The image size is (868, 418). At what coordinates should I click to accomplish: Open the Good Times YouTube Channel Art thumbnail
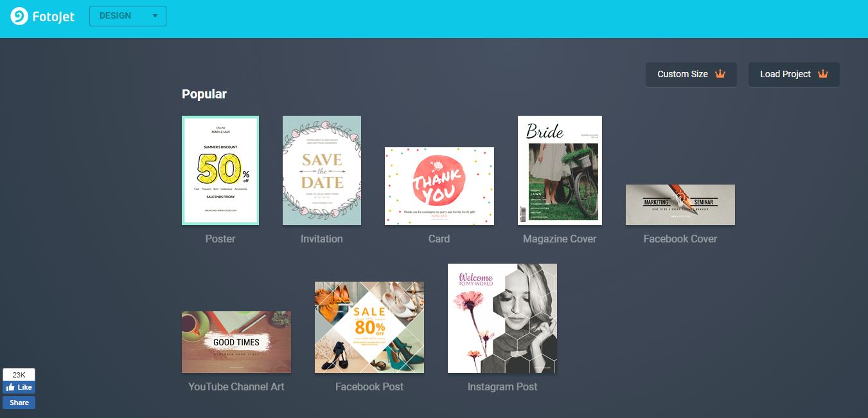point(236,342)
